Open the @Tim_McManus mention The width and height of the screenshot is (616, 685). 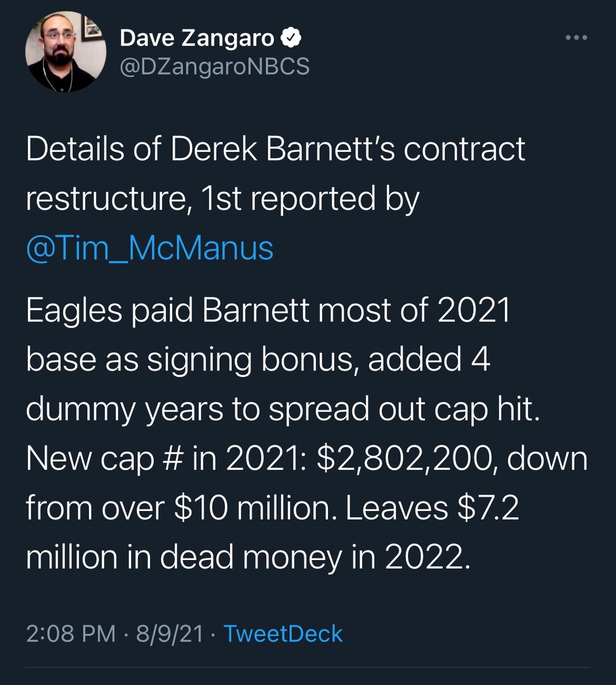click(150, 248)
